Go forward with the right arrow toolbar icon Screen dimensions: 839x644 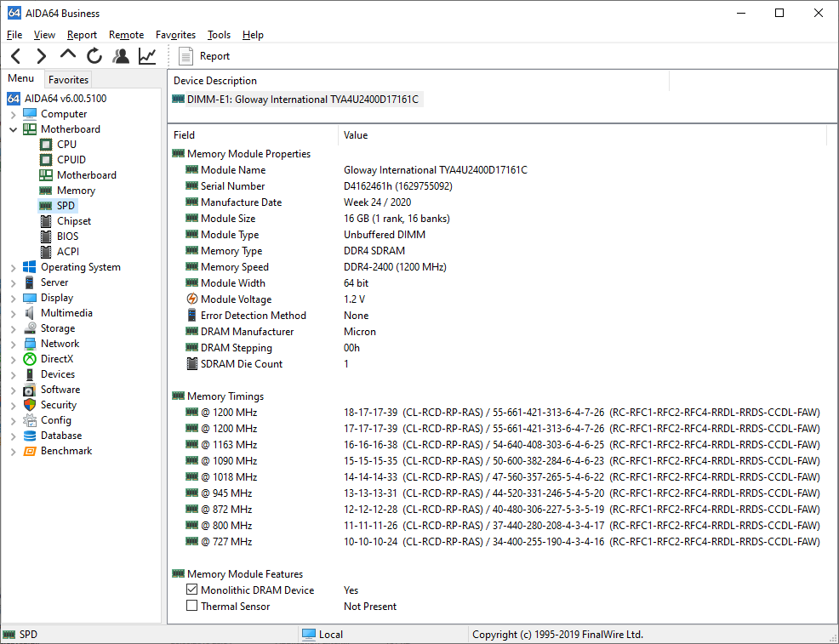41,56
